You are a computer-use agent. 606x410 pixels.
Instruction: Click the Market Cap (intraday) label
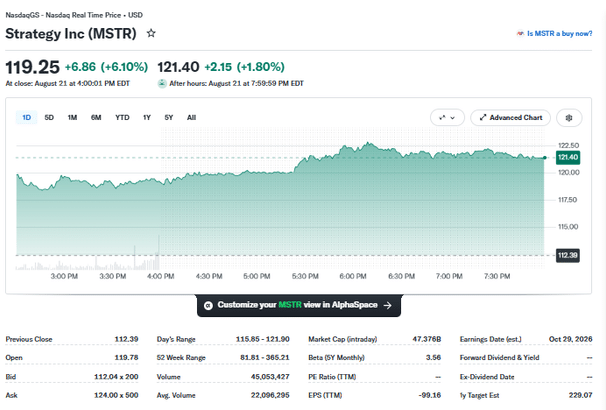point(342,339)
